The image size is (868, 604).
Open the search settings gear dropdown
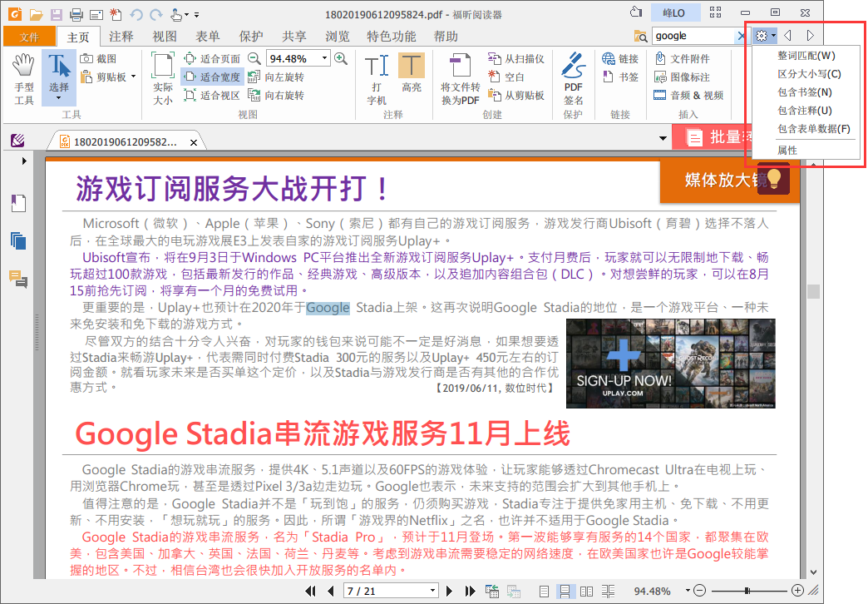765,36
